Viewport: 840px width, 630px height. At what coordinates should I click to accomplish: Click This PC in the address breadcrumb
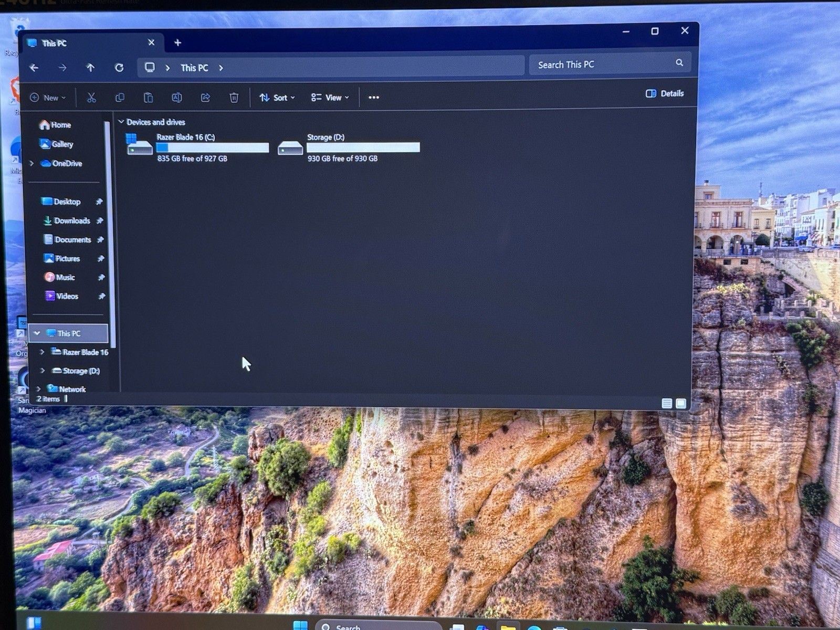click(194, 68)
